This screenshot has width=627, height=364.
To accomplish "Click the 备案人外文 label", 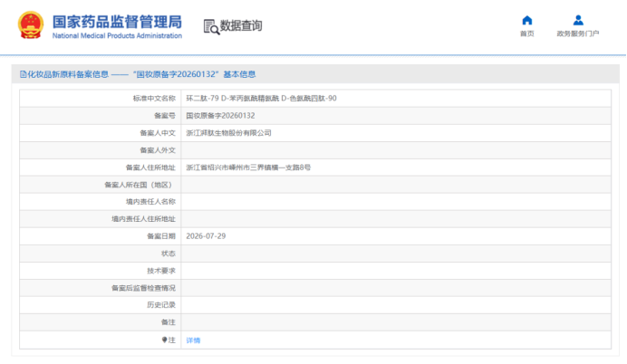I will (158, 150).
